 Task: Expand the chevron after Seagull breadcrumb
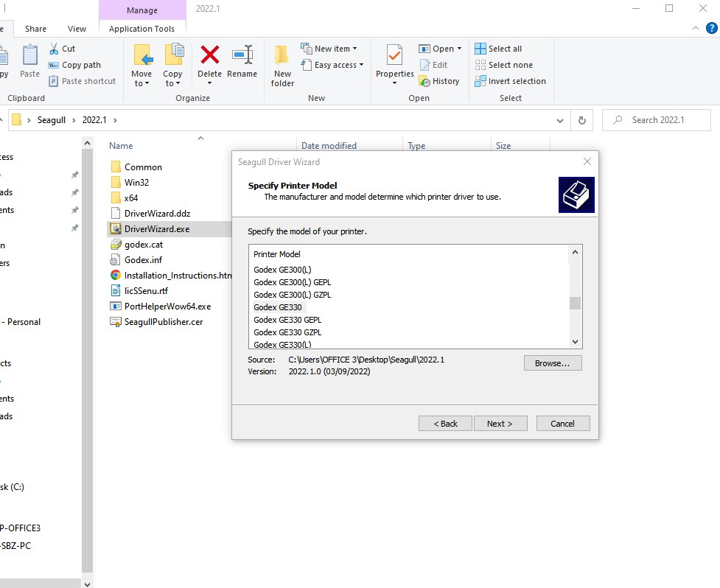(74, 120)
